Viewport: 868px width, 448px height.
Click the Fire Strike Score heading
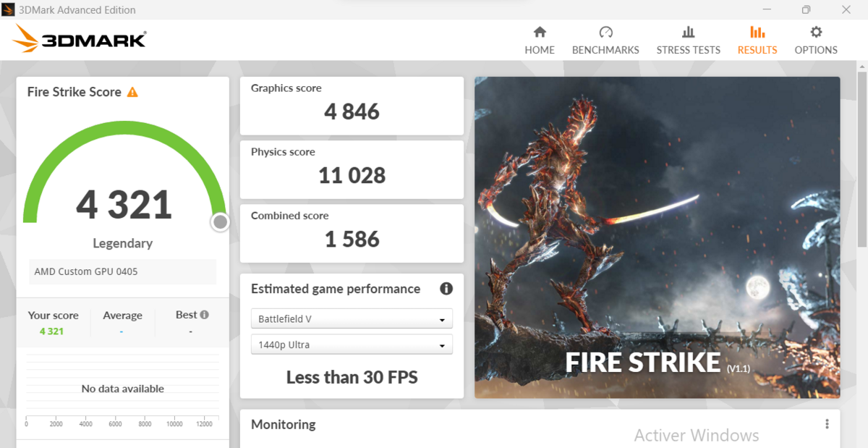pyautogui.click(x=75, y=92)
